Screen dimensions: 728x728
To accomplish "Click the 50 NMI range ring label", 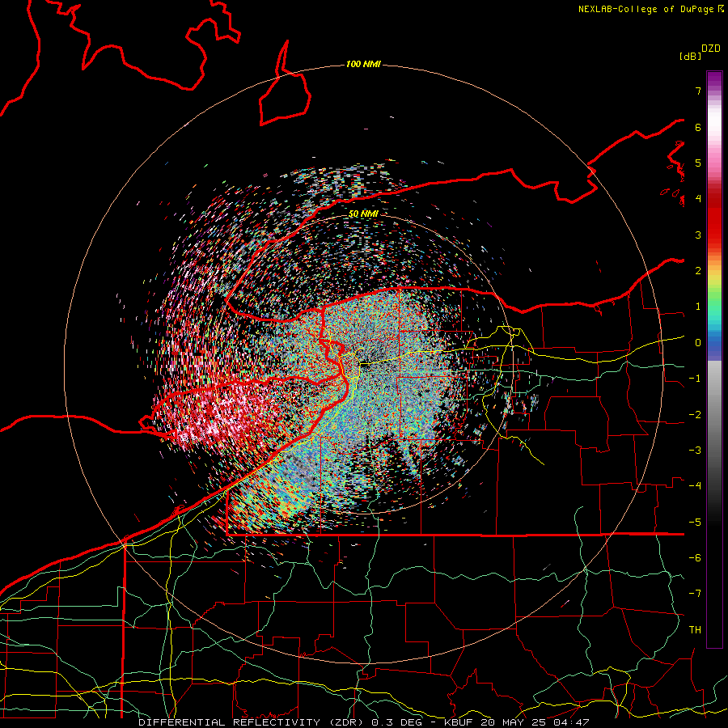I will pyautogui.click(x=363, y=214).
